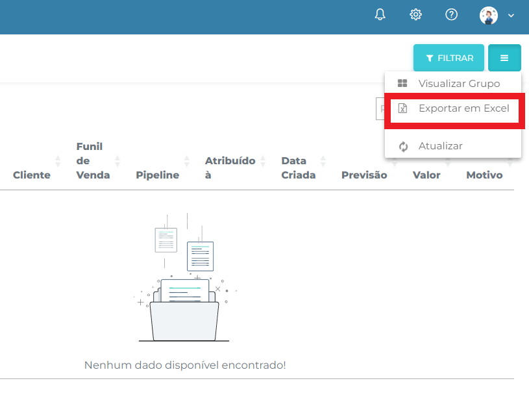Sort by Atribuído à column

tap(230, 167)
